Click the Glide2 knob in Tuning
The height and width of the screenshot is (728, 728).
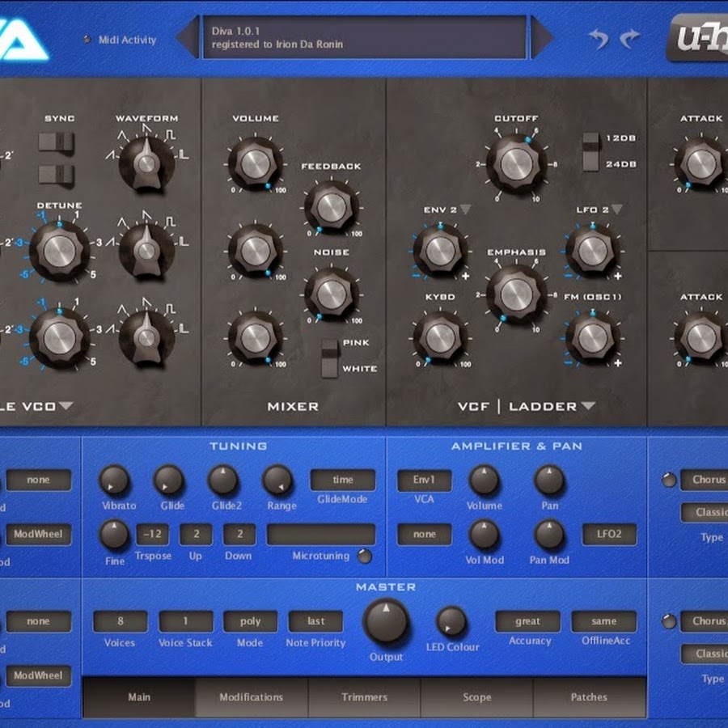pos(223,480)
